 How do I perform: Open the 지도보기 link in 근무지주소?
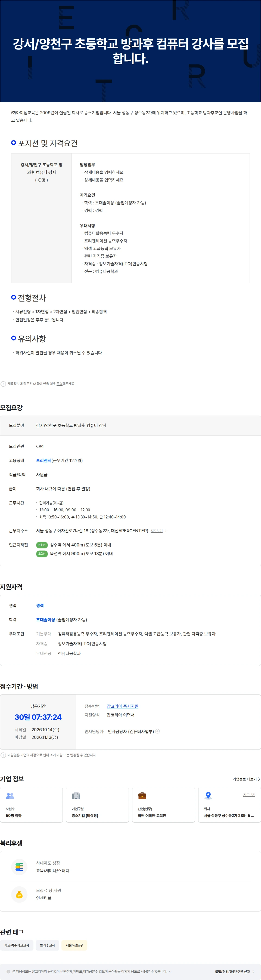click(157, 531)
